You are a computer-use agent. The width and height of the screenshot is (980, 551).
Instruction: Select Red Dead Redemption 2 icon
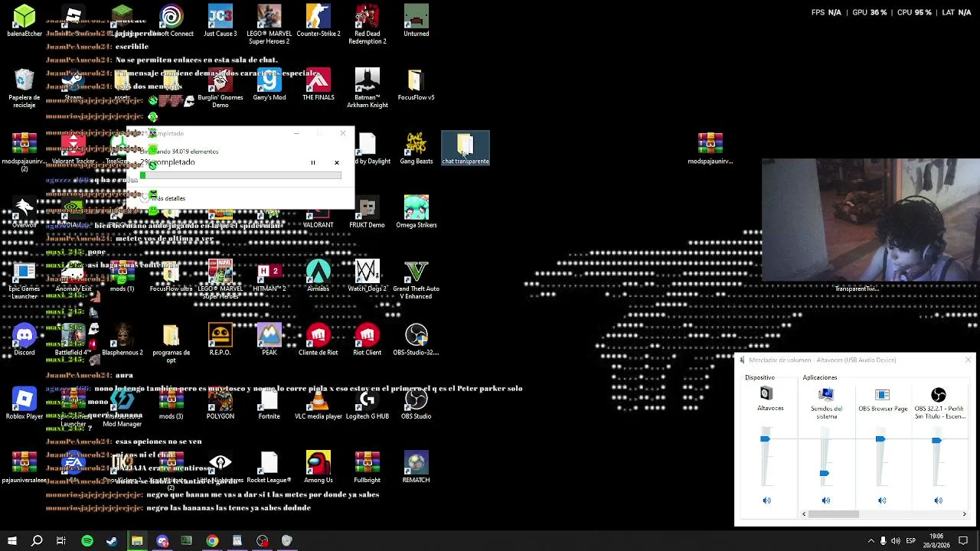[367, 24]
